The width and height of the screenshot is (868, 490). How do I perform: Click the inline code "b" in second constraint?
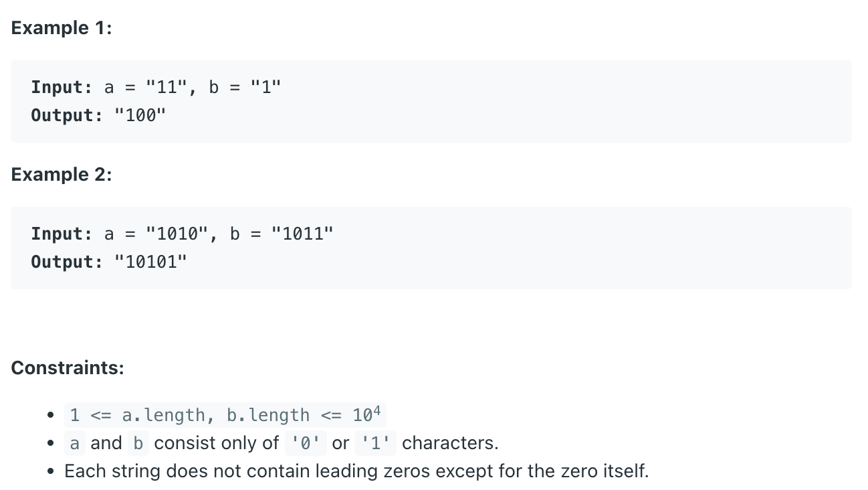pos(138,443)
